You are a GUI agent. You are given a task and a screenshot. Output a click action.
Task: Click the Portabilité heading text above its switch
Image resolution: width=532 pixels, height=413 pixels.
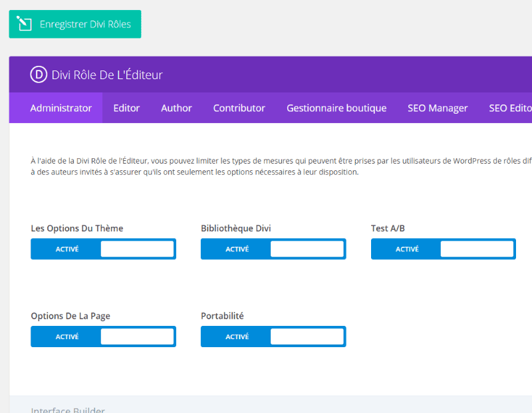pos(222,316)
